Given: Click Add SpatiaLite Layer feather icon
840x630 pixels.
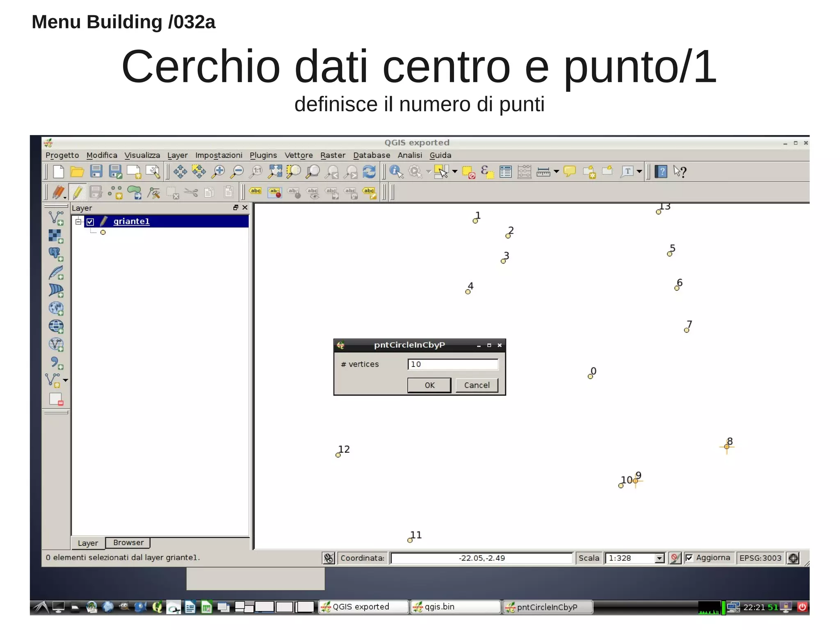Looking at the screenshot, I should tap(56, 272).
